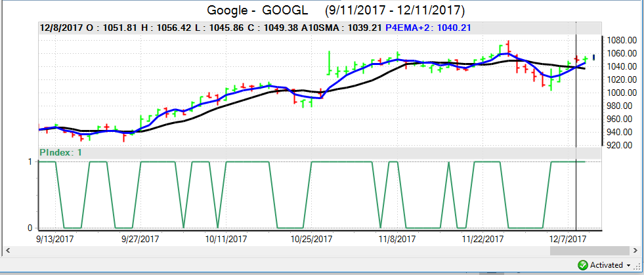Click the Activated status text
This screenshot has height=275, width=644.
pyautogui.click(x=606, y=265)
